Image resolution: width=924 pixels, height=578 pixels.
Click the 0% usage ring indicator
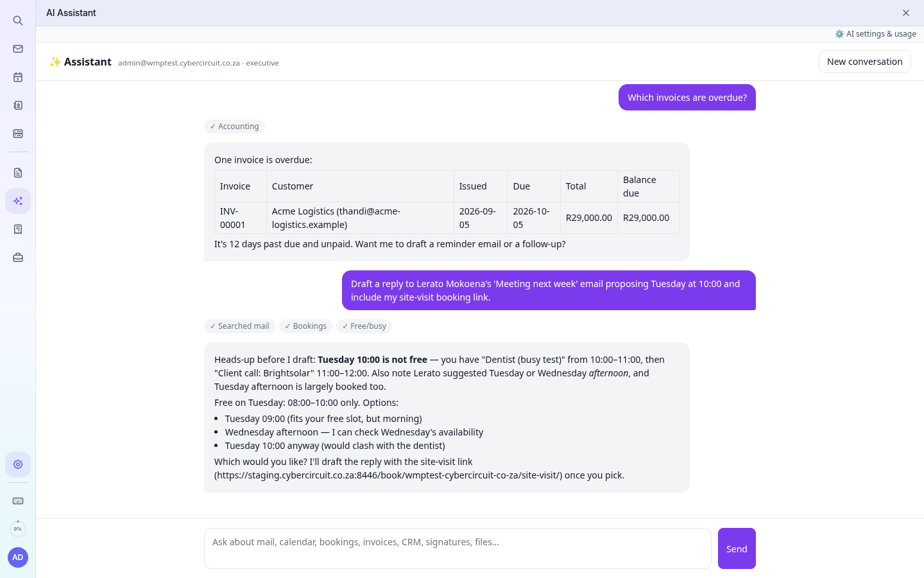click(x=18, y=529)
